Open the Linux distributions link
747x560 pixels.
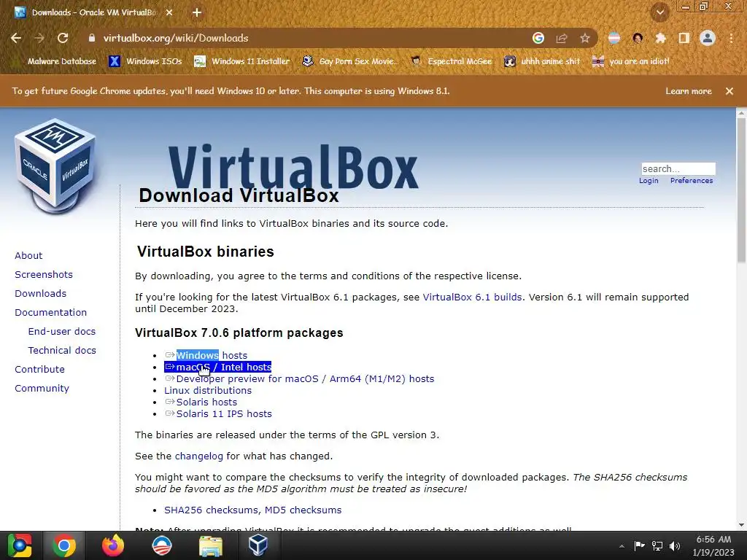click(208, 391)
